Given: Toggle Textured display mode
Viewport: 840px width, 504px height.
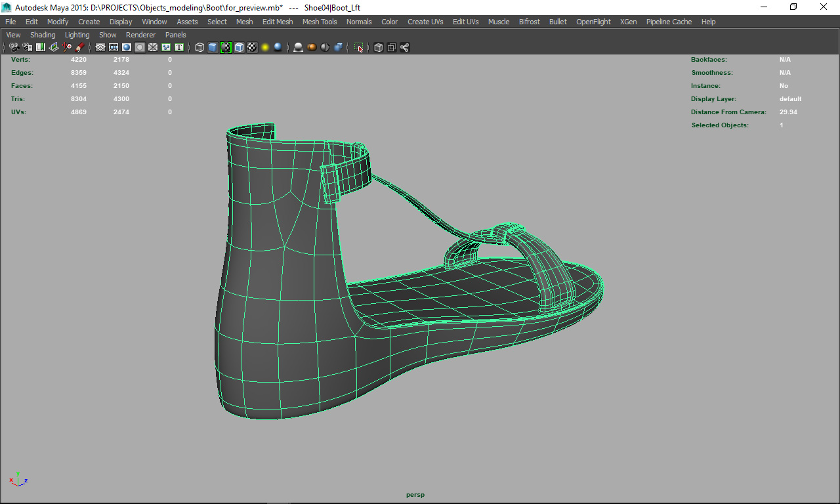Looking at the screenshot, I should click(x=252, y=47).
